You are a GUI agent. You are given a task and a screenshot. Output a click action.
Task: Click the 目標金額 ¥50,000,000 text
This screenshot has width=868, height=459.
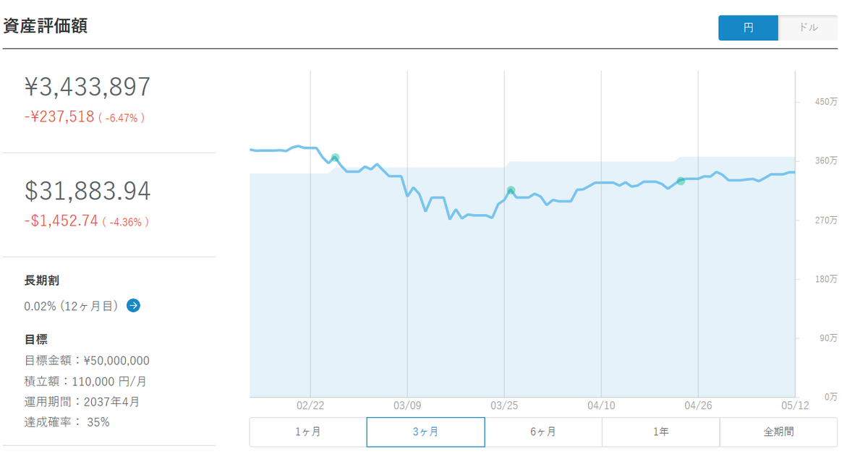(x=87, y=361)
